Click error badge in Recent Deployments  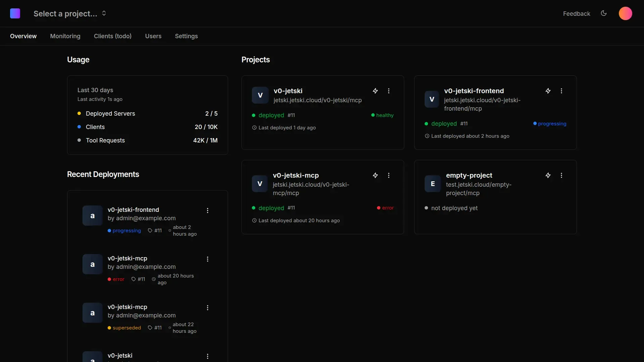click(116, 279)
